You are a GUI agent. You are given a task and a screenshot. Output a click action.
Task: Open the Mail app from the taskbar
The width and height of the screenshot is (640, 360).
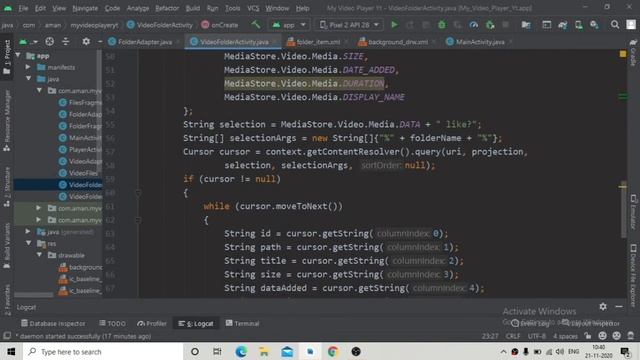(287, 351)
